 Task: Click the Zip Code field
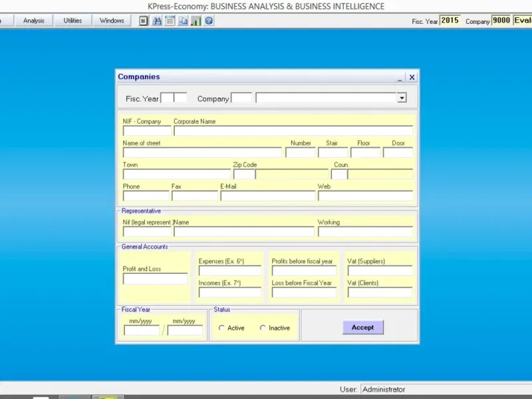(244, 174)
